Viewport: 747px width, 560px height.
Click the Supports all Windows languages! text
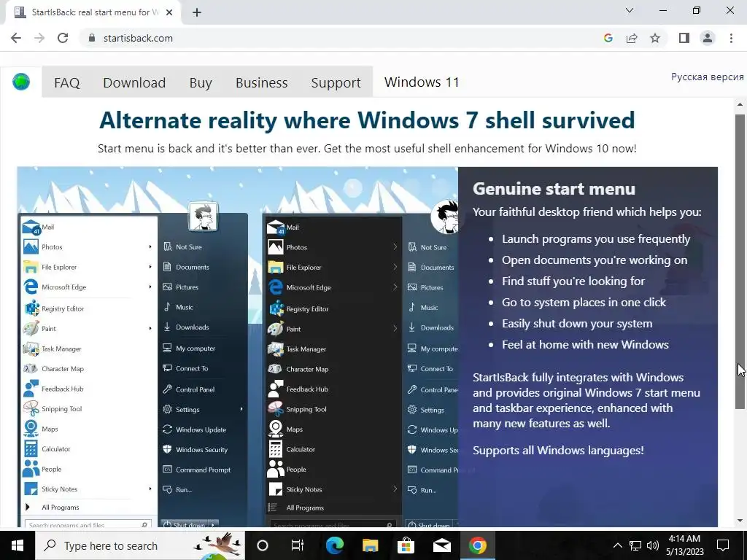[x=558, y=451]
